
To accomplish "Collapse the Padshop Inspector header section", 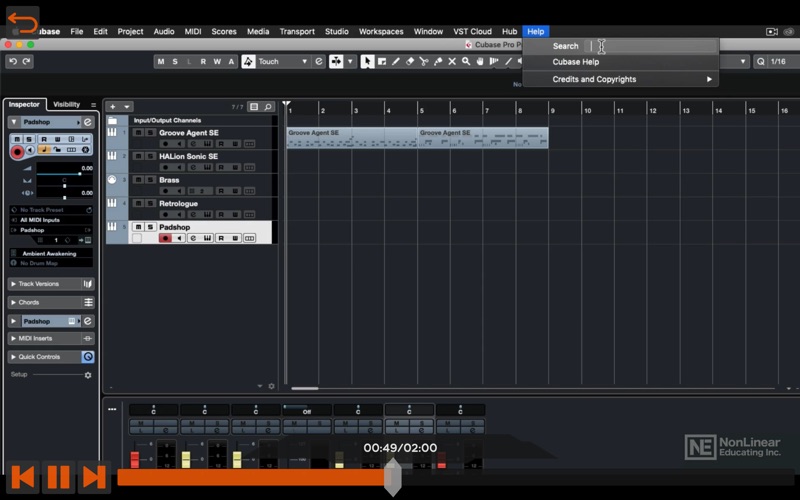I will click(14, 122).
